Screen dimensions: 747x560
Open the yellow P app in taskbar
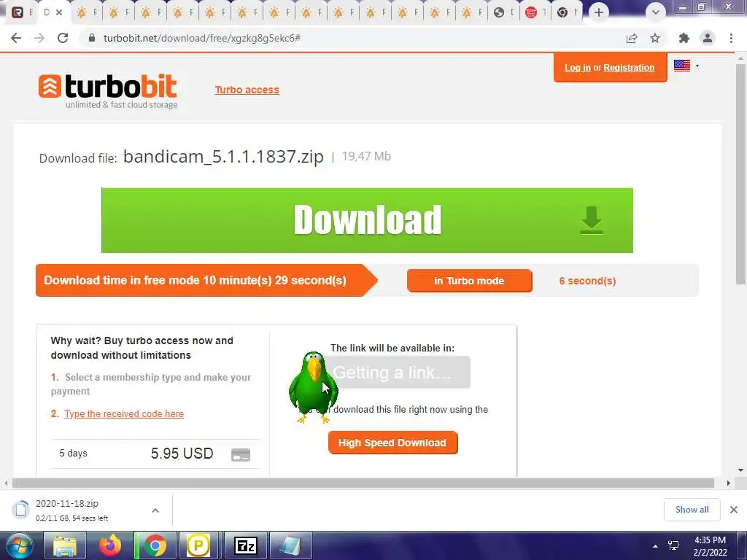[198, 545]
